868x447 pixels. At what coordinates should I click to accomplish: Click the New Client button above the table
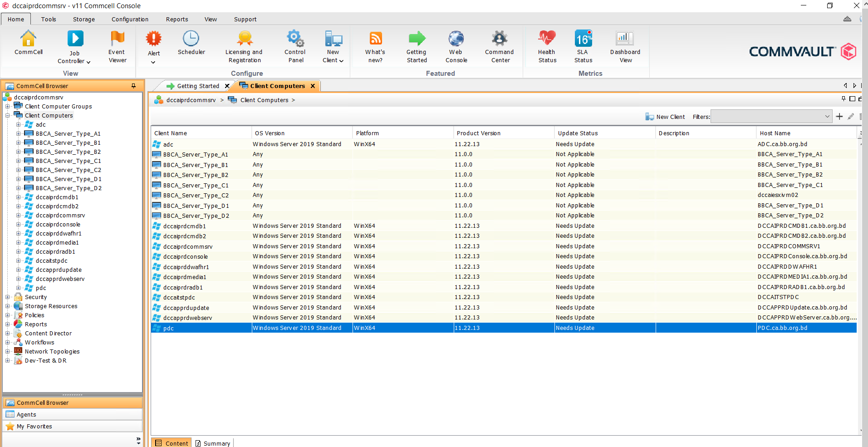665,117
